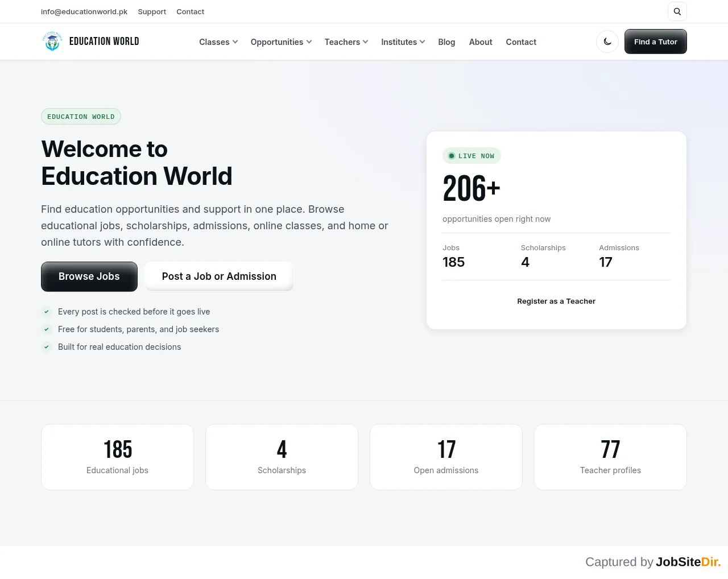This screenshot has width=728, height=579.
Task: Click check icon beside 'Every post is checked'
Action: [47, 312]
